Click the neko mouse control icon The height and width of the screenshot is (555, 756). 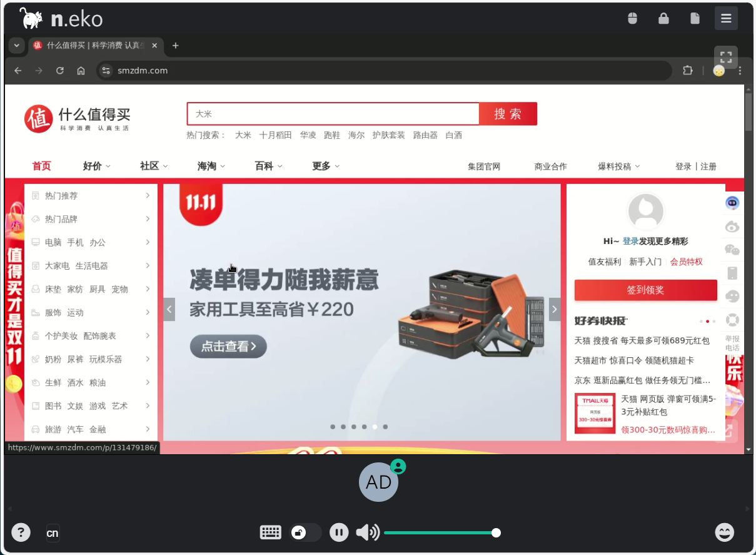pyautogui.click(x=632, y=19)
